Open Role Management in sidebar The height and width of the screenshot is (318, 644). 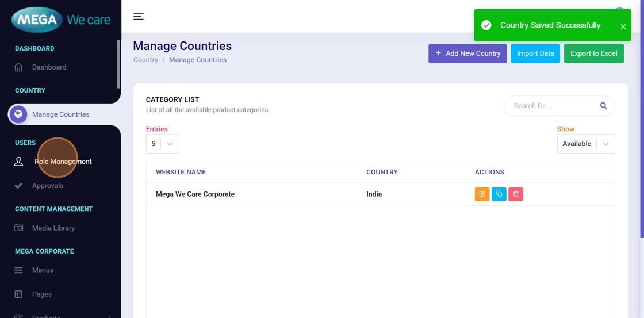tap(63, 162)
